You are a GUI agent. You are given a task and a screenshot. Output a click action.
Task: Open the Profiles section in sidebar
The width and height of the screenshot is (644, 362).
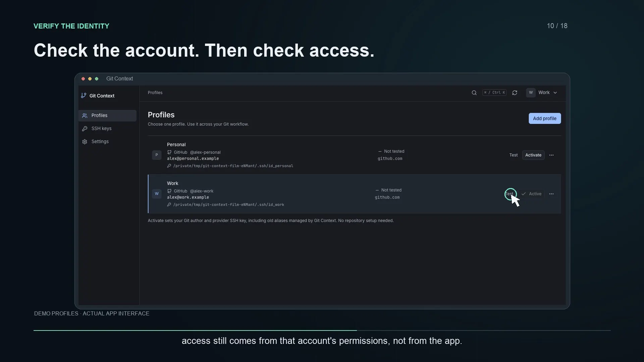(x=107, y=115)
